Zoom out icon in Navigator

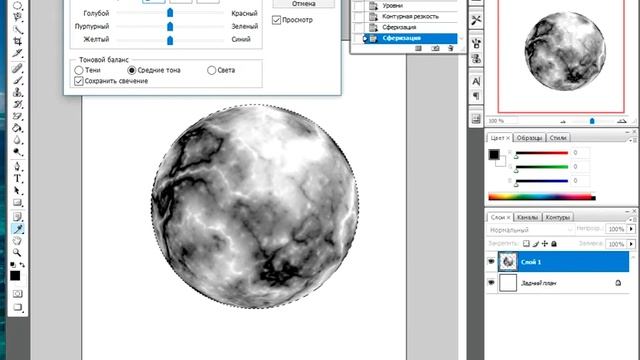563,121
